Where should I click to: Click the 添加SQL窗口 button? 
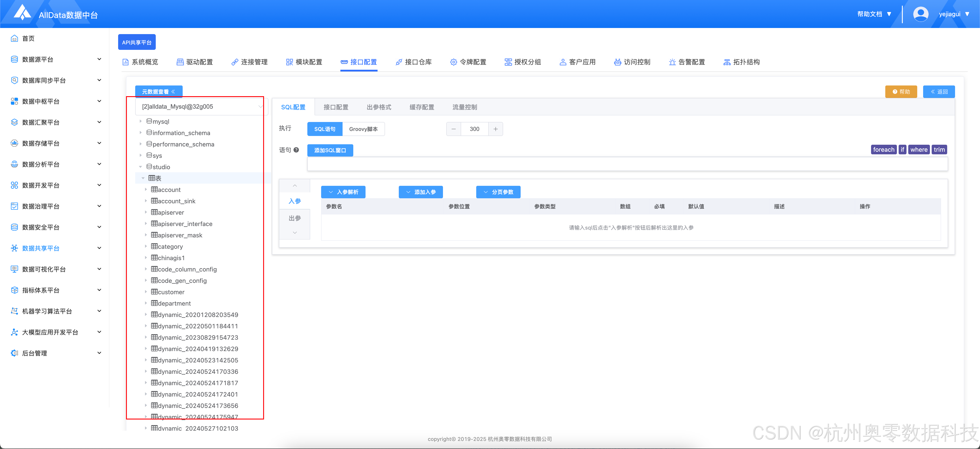click(330, 150)
